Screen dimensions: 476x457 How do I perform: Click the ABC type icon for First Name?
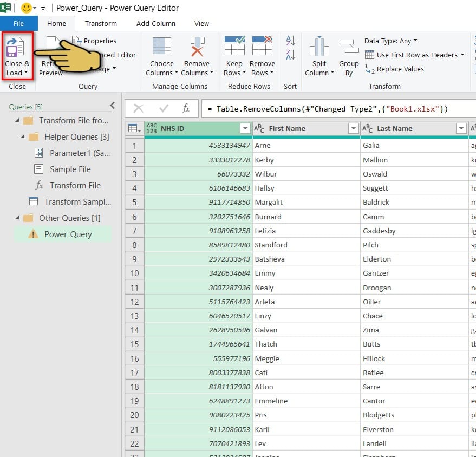259,128
